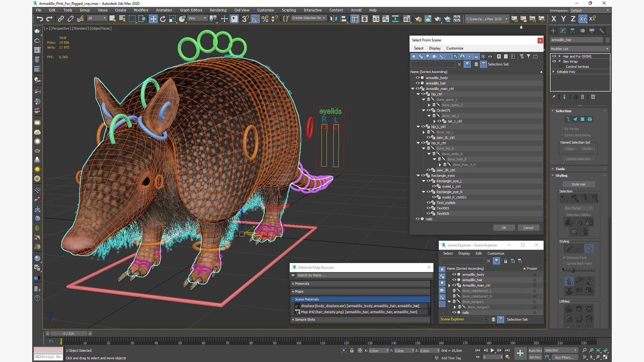Choose the Select Object arrow tool
Screen dimensions: 644x362
point(112,19)
